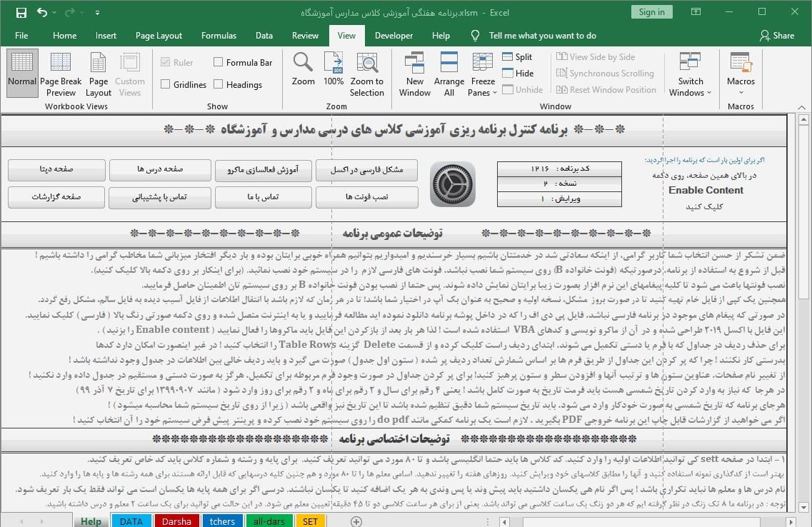Click the Macros icon

click(741, 62)
